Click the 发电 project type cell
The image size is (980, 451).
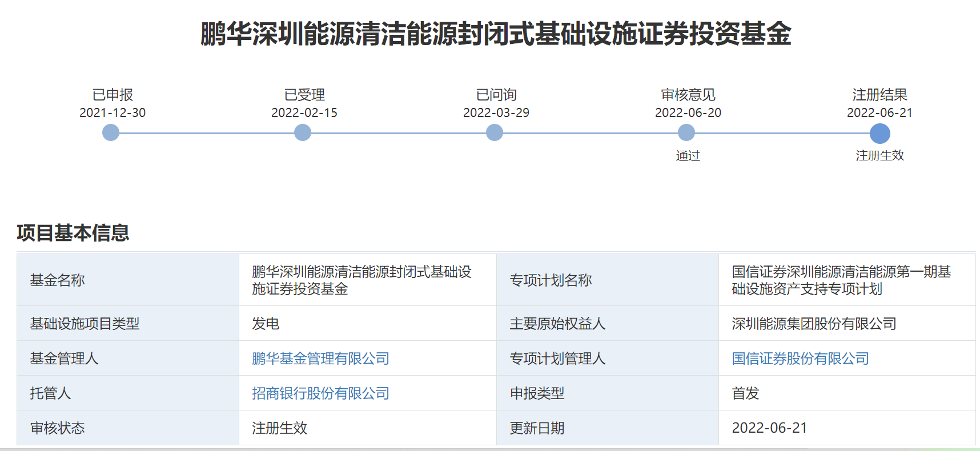coord(266,324)
